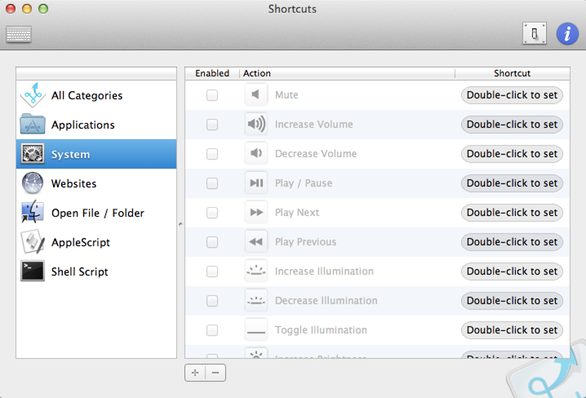The height and width of the screenshot is (398, 586).
Task: Click the Action column header
Action: coord(347,73)
